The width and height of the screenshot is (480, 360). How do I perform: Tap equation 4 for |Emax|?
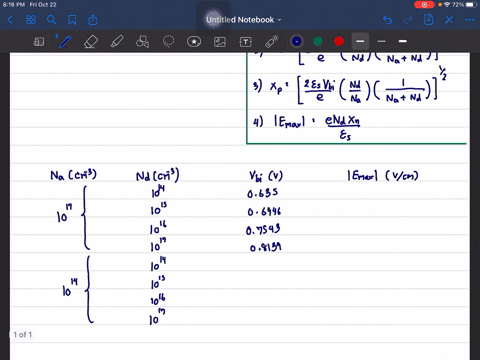pyautogui.click(x=307, y=127)
